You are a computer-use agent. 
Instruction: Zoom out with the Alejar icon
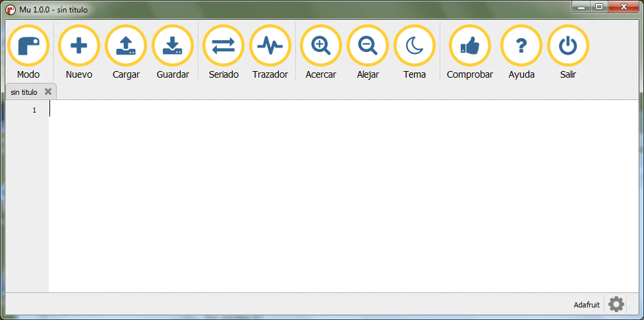pyautogui.click(x=368, y=46)
